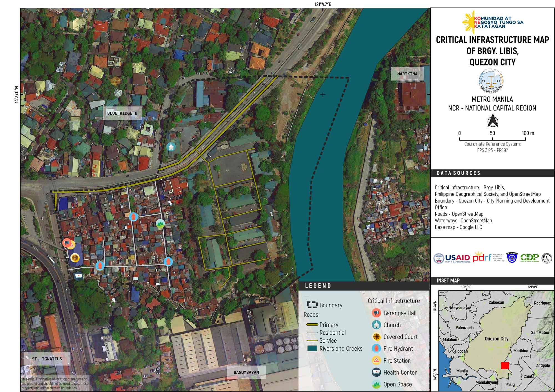Click the health center marker on the map

click(x=79, y=276)
